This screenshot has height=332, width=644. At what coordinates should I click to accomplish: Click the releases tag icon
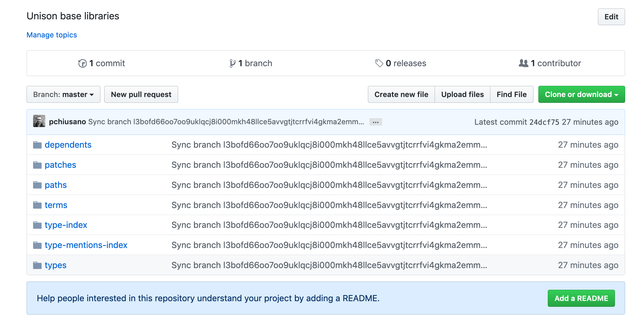click(379, 63)
